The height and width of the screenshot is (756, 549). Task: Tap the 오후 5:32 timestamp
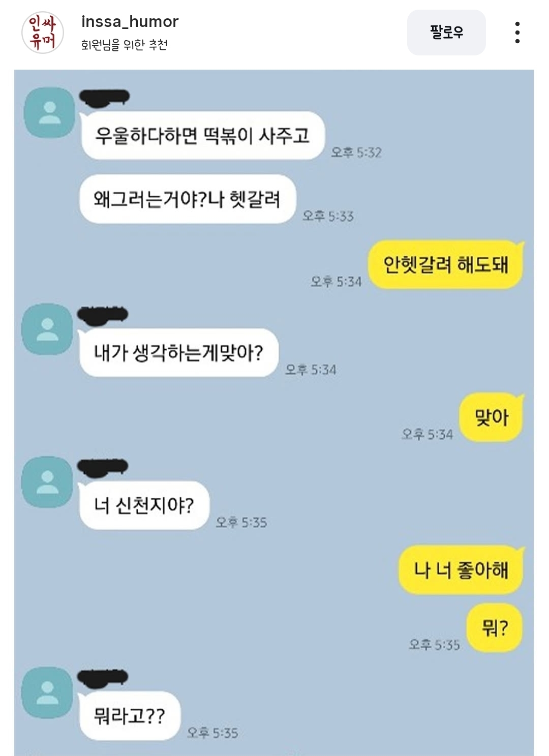(x=356, y=152)
